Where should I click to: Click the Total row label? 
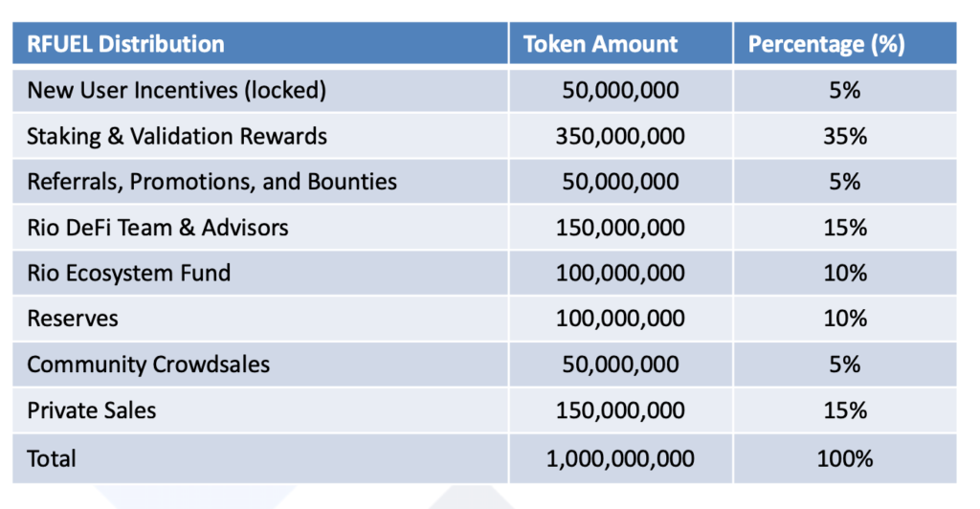260,458
